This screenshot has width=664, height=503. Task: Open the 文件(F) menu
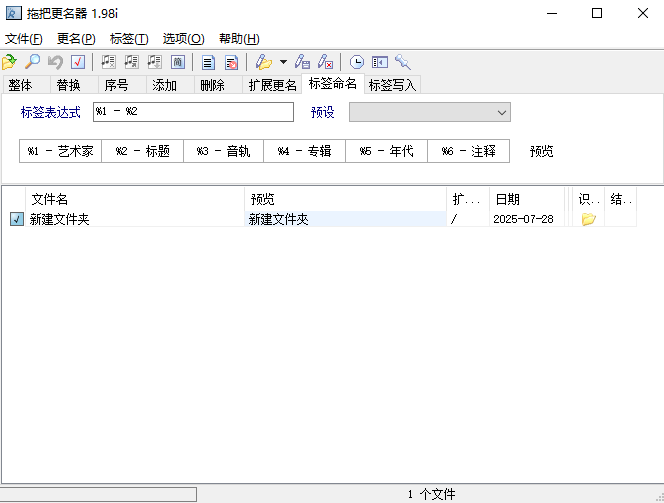point(24,39)
